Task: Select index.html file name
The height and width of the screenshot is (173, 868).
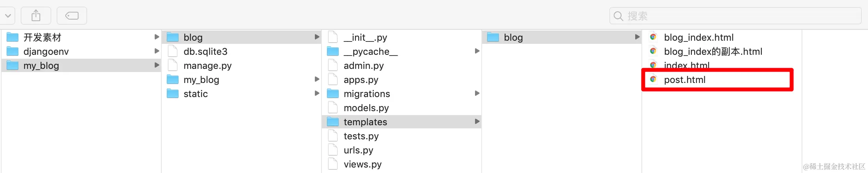Action: point(687,65)
